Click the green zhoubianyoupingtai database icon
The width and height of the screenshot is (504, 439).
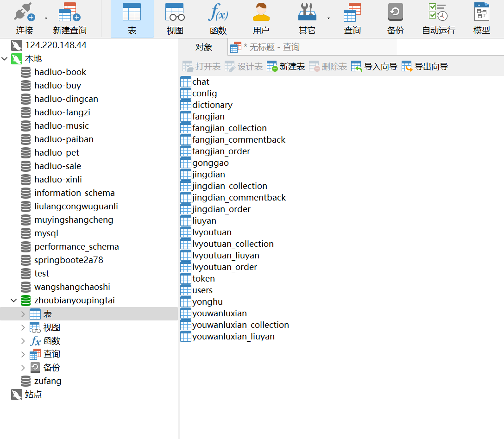[26, 301]
